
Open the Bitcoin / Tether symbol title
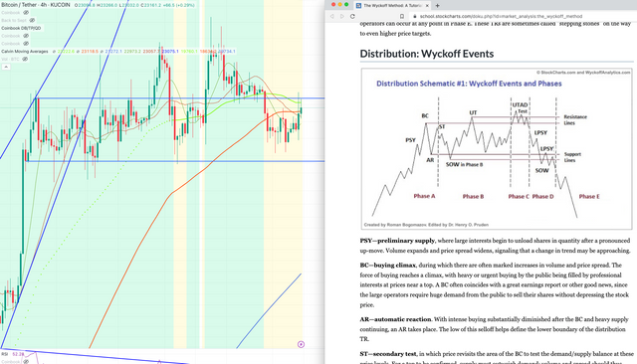pyautogui.click(x=36, y=5)
